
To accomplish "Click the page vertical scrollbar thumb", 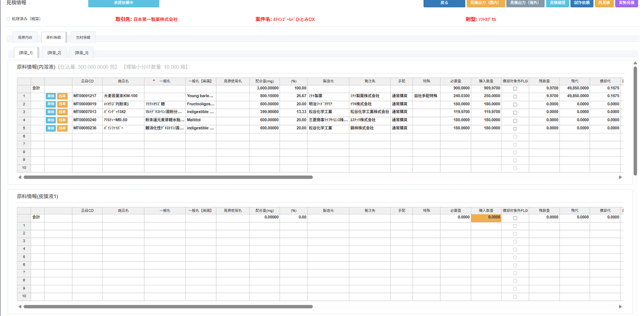I will (x=635, y=121).
